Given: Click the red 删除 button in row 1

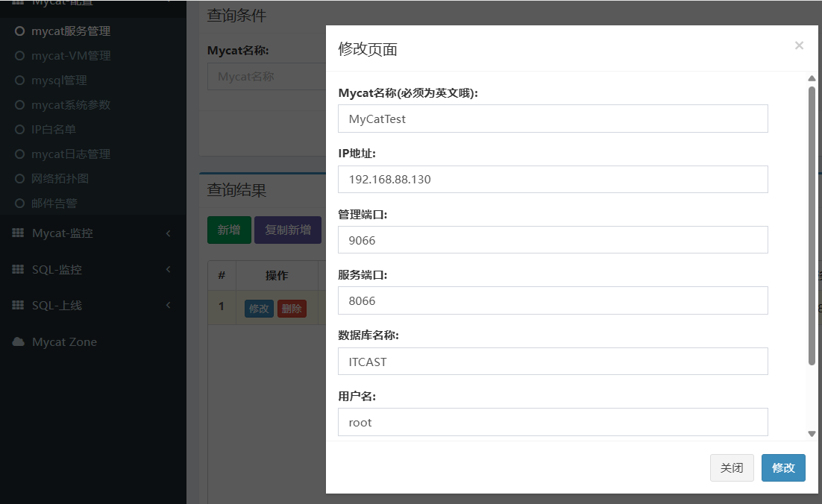Looking at the screenshot, I should [292, 309].
